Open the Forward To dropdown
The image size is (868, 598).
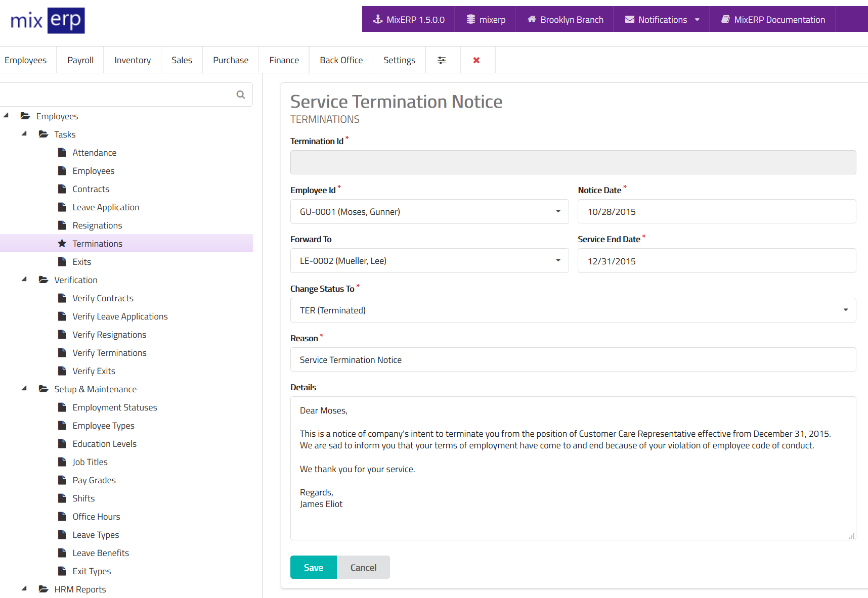[x=429, y=261]
